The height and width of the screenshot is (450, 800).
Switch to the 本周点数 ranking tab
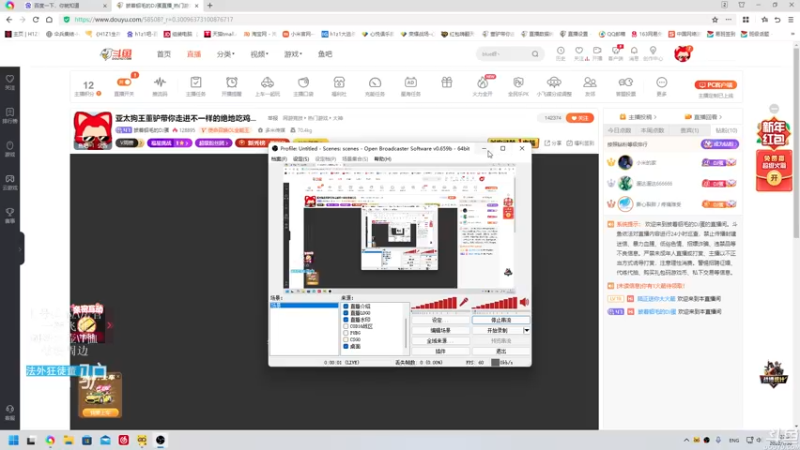click(x=652, y=131)
